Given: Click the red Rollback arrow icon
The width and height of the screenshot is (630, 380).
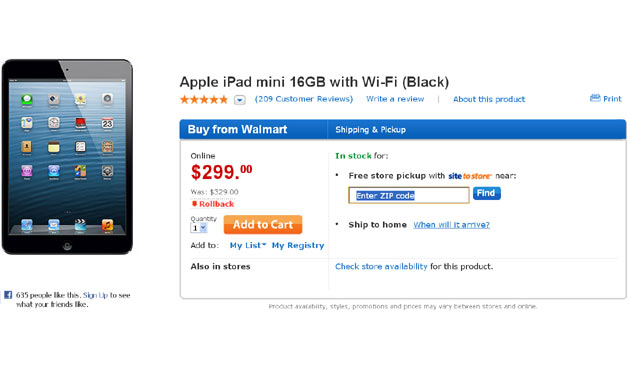Looking at the screenshot, I should pos(194,204).
